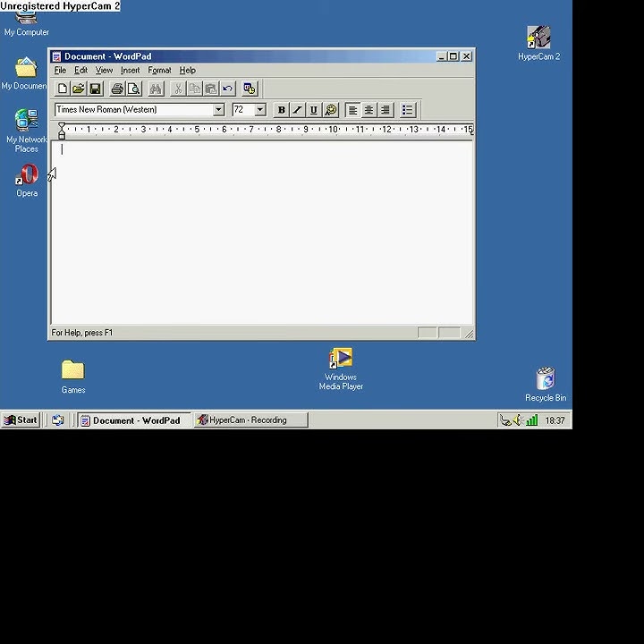This screenshot has height=644, width=644.
Task: Open the Edit menu
Action: [x=80, y=71]
